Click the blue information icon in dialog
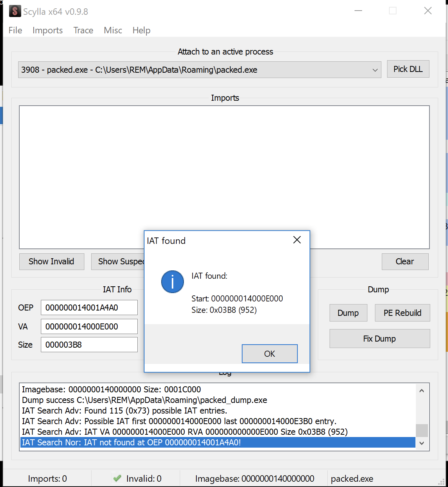Screen dimensions: 448x487 [173, 282]
